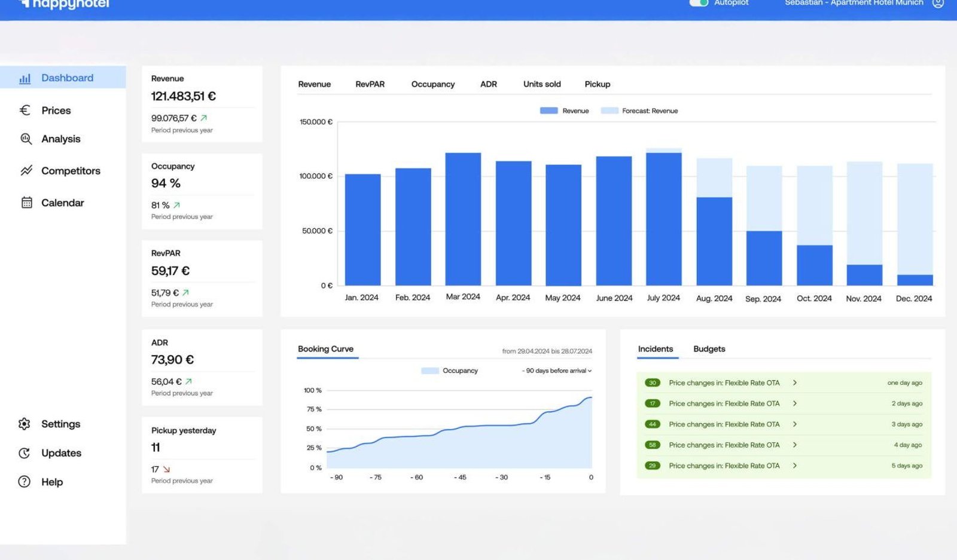The width and height of the screenshot is (957, 560).
Task: Toggle the Revenue legend series
Action: click(x=564, y=111)
